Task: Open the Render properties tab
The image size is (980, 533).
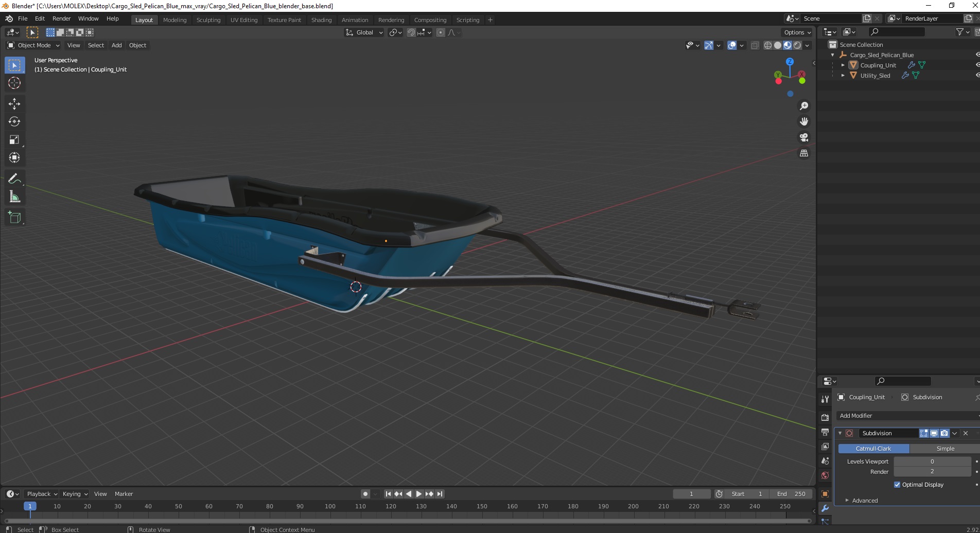Action: click(825, 417)
